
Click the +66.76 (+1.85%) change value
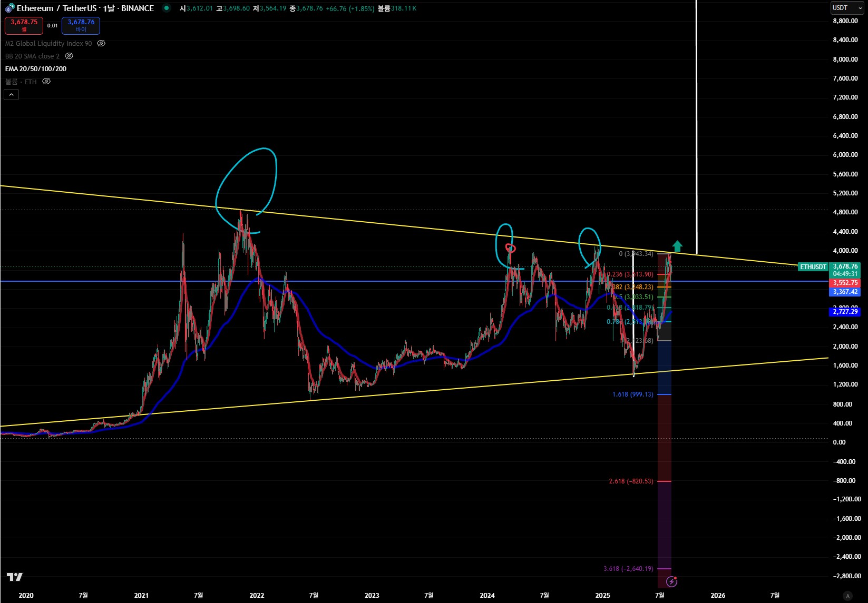pos(349,8)
